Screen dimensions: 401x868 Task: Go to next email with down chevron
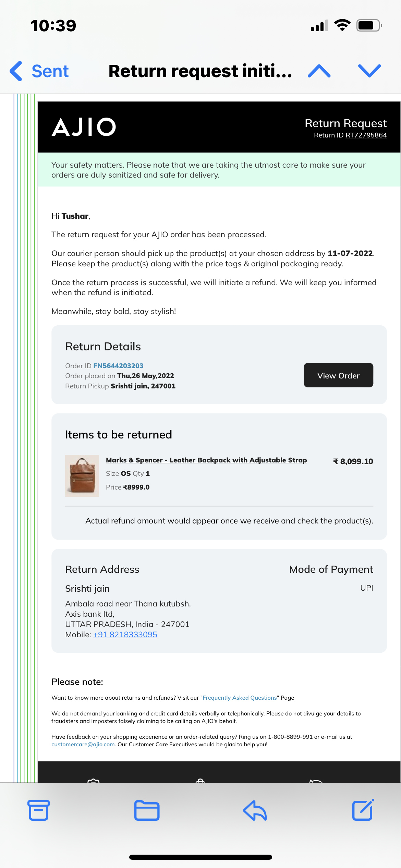(369, 71)
